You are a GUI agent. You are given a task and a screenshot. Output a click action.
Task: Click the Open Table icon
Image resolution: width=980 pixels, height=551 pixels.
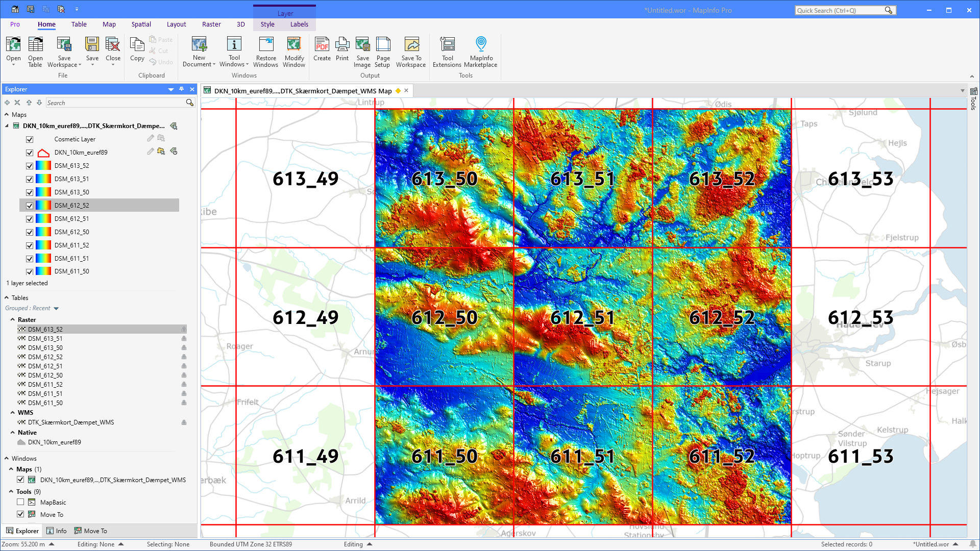35,44
